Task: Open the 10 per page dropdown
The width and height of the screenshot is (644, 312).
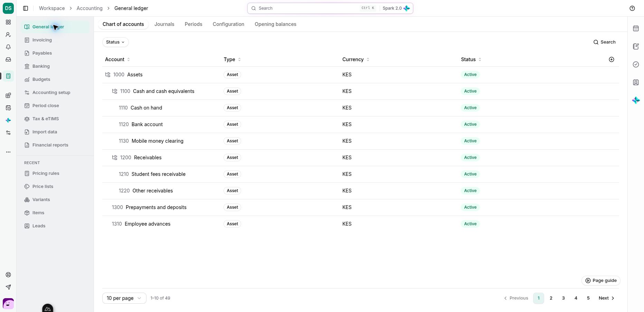Action: coord(124,298)
